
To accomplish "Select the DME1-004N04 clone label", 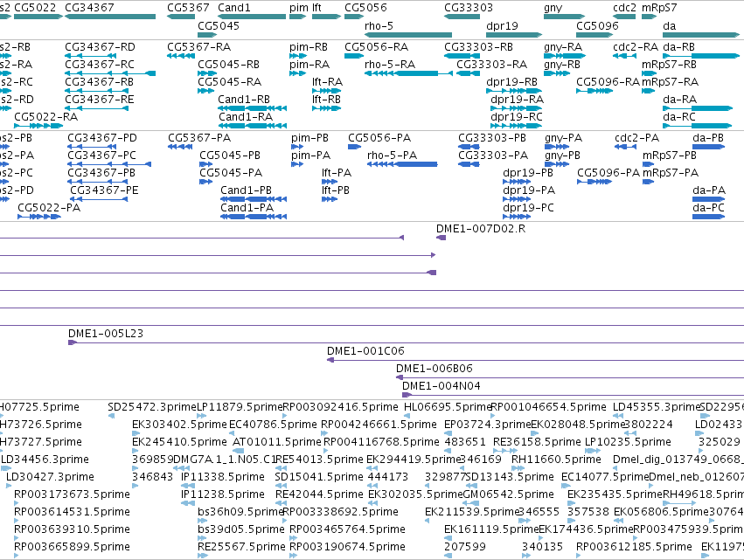I will [442, 386].
